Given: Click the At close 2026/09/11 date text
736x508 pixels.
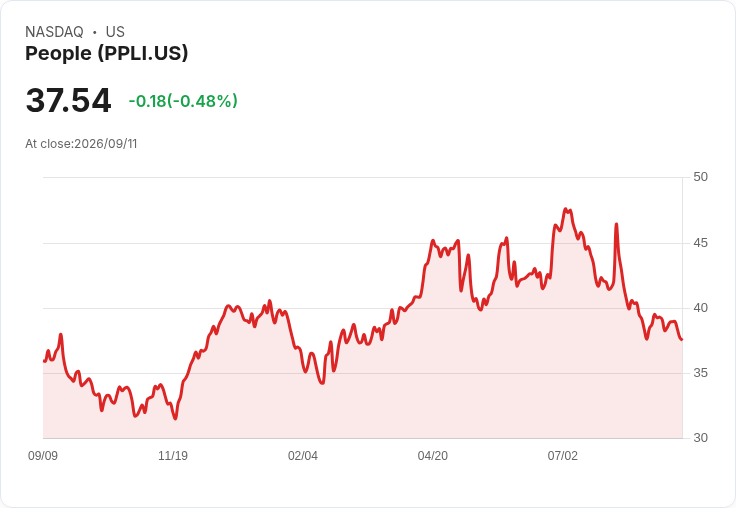Looking at the screenshot, I should [81, 144].
